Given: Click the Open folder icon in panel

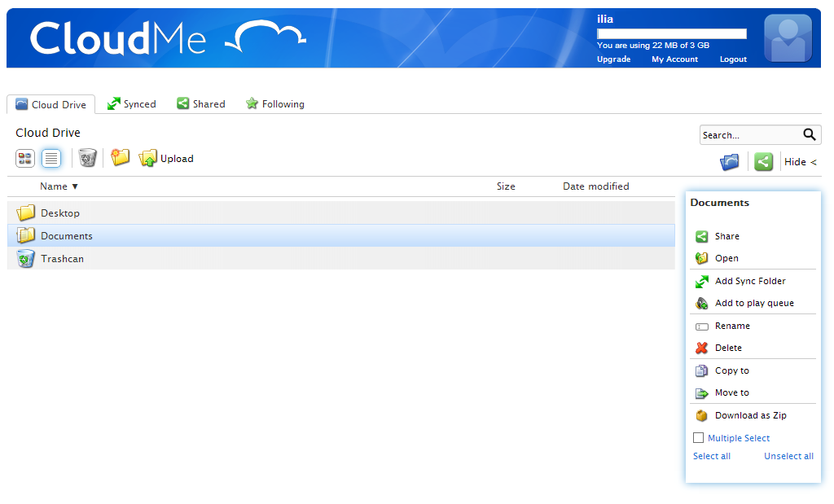Looking at the screenshot, I should point(701,258).
